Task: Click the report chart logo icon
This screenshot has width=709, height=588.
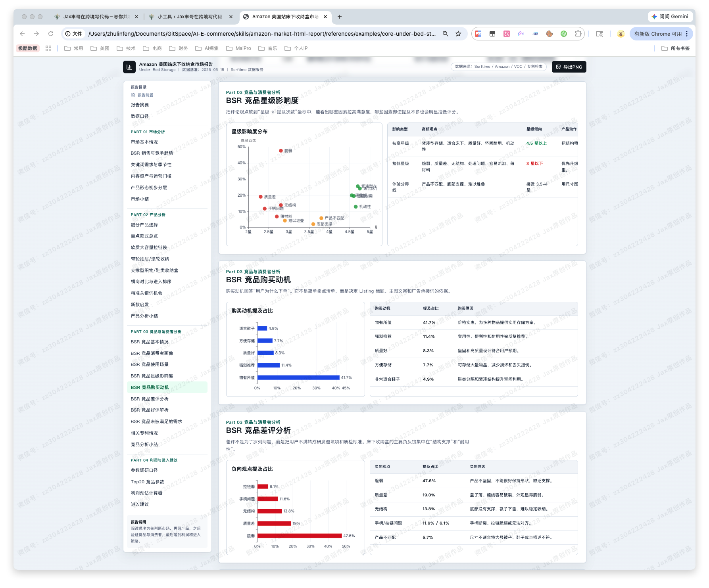Action: [129, 67]
